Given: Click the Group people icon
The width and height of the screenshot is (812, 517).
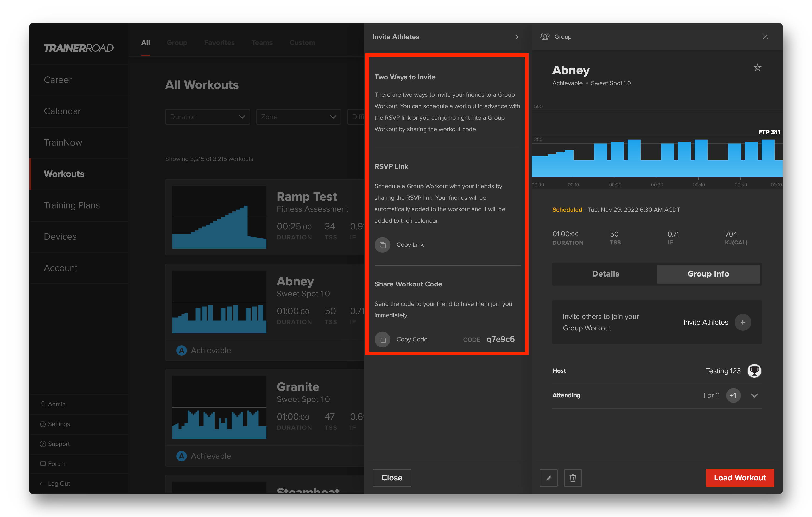Looking at the screenshot, I should [545, 37].
